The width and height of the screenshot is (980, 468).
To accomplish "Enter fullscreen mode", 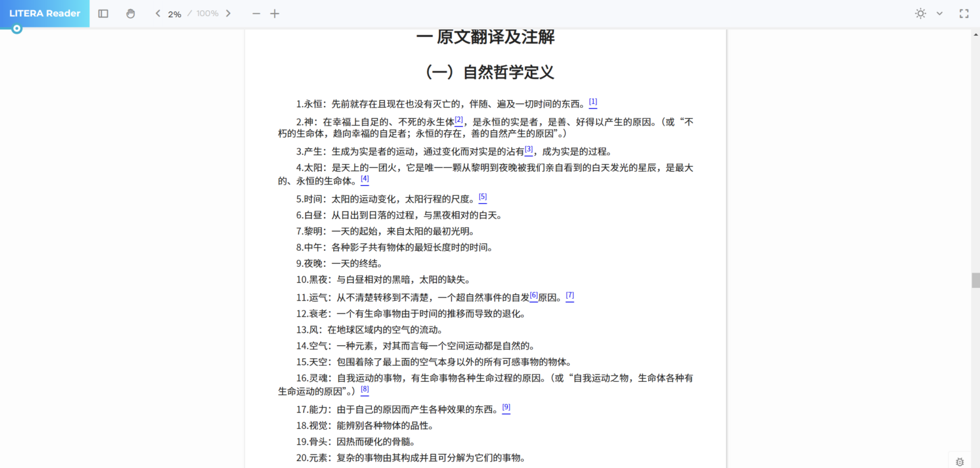I will click(963, 13).
